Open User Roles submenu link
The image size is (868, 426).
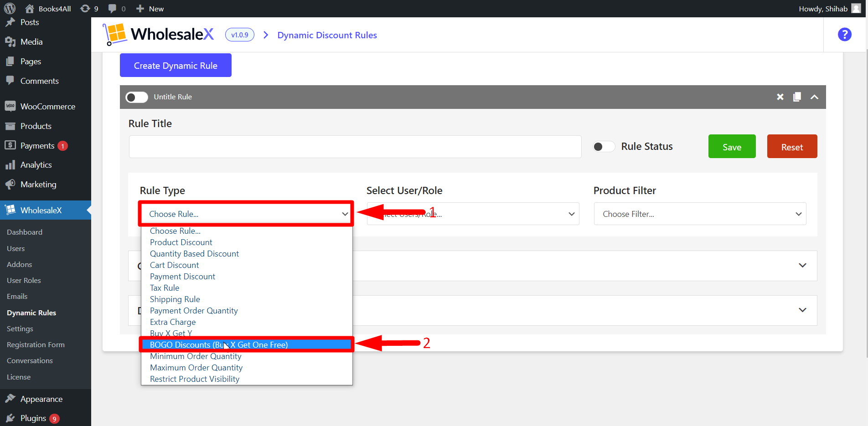pyautogui.click(x=24, y=281)
